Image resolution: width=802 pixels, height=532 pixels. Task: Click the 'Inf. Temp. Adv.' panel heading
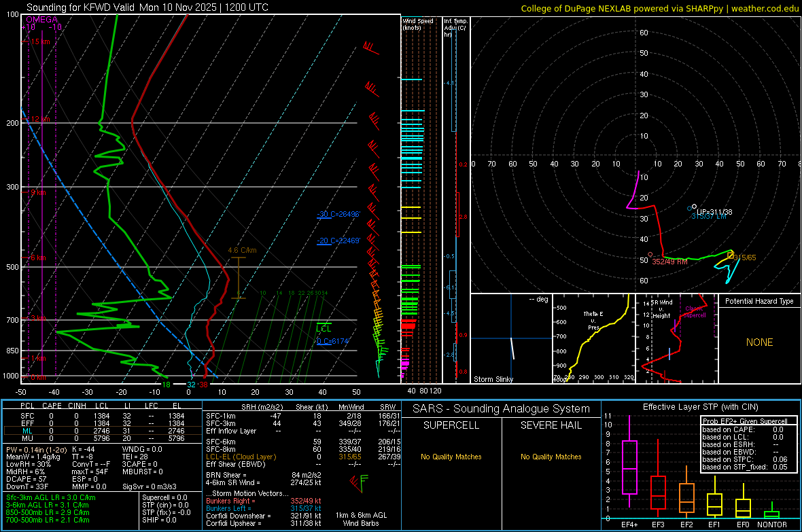coord(455,28)
